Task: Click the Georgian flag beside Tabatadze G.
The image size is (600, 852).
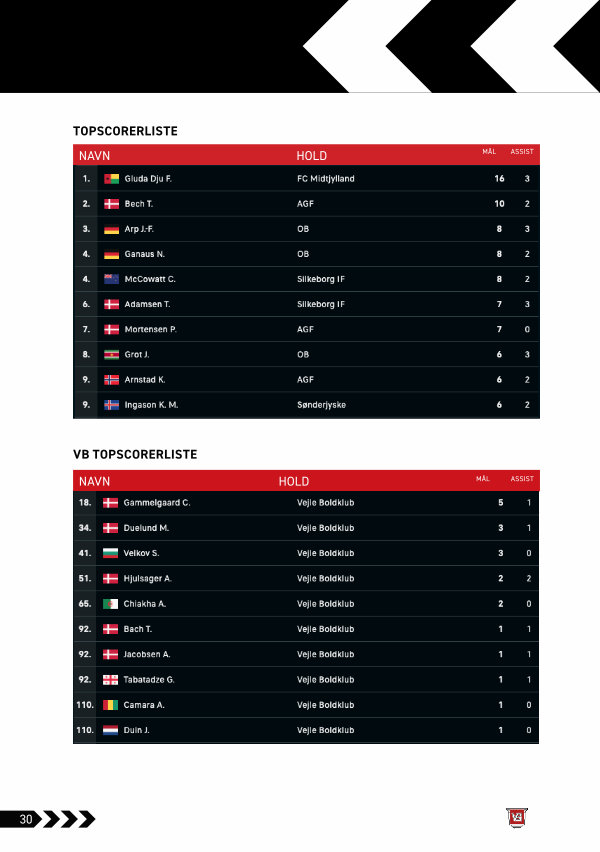Action: (x=111, y=680)
